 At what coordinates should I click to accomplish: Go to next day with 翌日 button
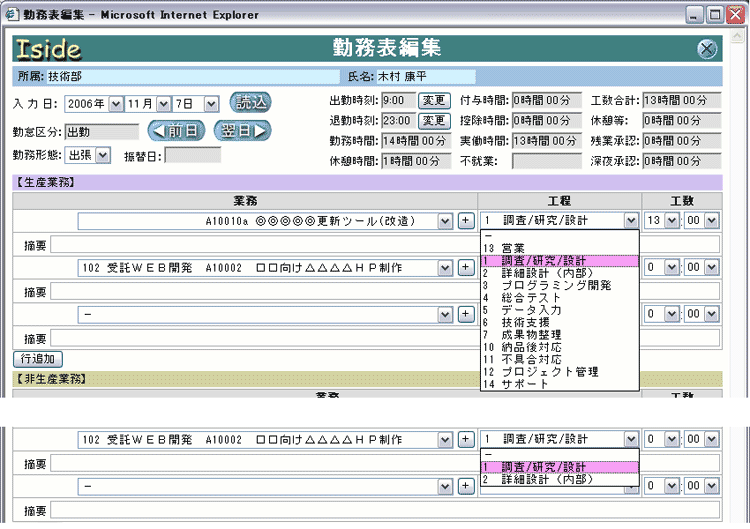tap(243, 131)
